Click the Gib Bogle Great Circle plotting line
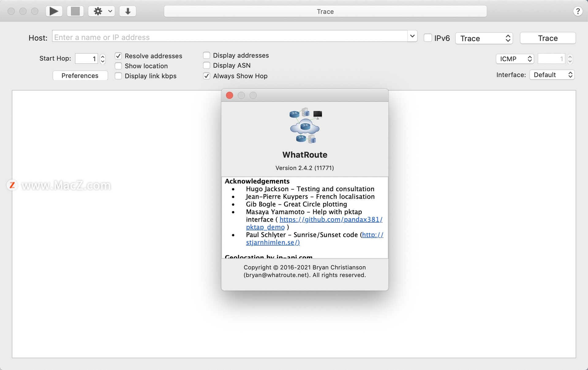 click(296, 204)
